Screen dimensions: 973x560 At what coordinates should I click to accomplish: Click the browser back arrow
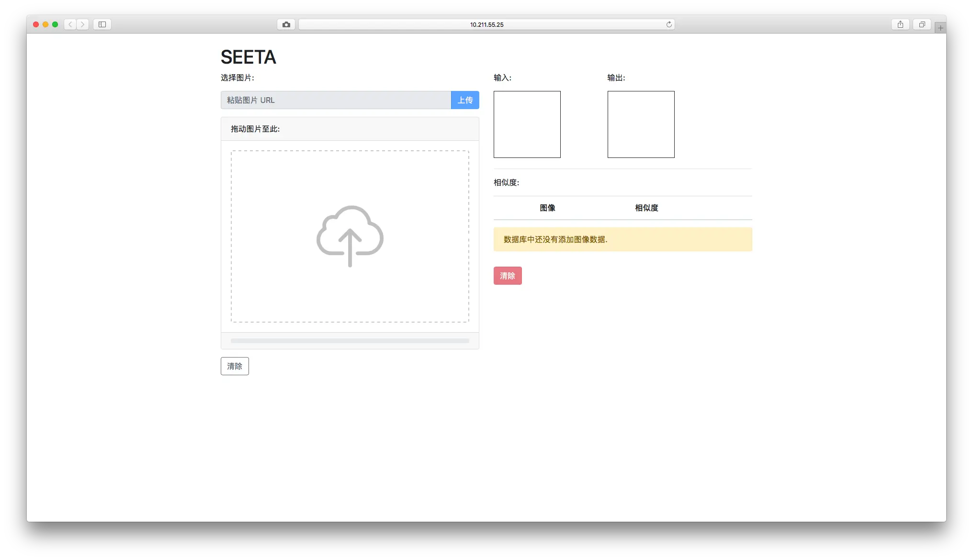69,24
